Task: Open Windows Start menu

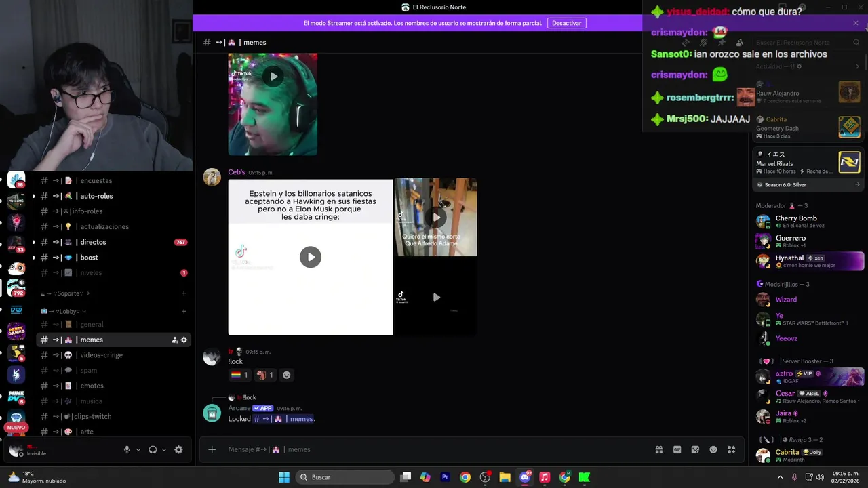Action: [x=284, y=477]
